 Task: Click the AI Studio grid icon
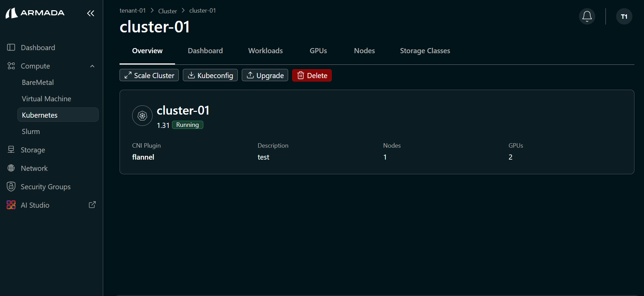(11, 205)
